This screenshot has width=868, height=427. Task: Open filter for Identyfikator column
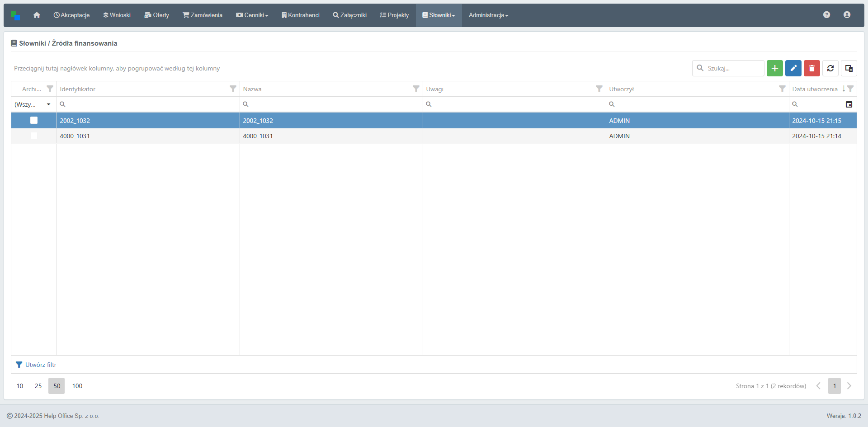(x=233, y=89)
